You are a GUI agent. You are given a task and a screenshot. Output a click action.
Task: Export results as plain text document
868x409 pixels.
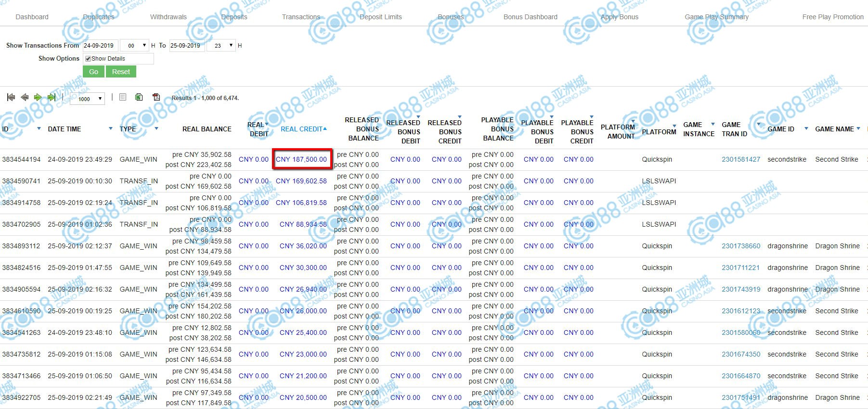(123, 97)
